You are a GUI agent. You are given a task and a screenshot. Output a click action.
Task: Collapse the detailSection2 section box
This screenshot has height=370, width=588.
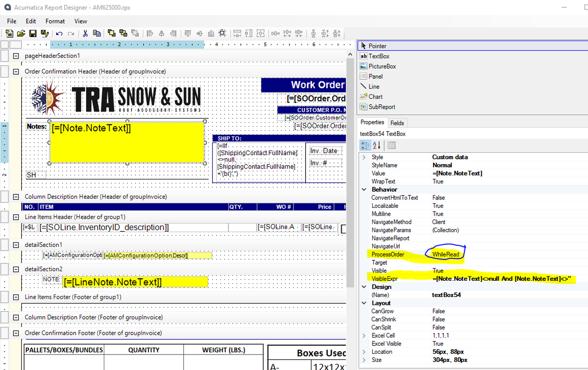tap(16, 269)
